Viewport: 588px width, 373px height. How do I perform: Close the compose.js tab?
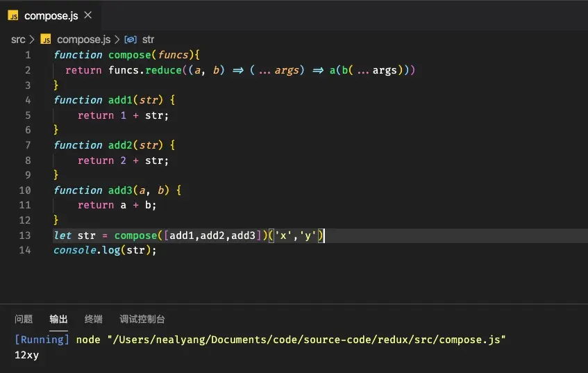88,15
